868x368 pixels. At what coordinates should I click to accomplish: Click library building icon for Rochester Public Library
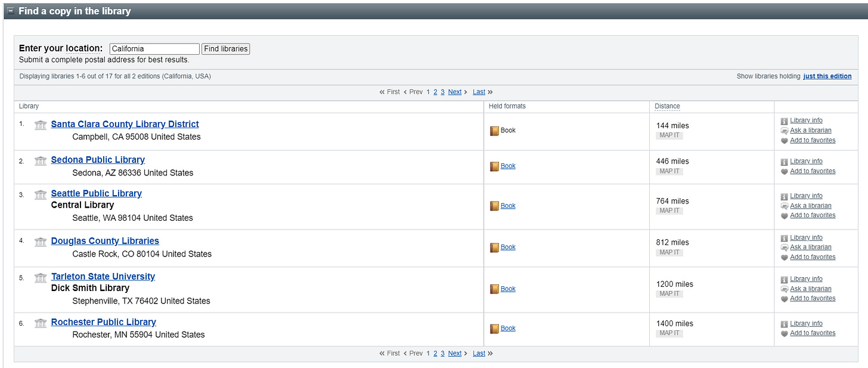click(41, 323)
